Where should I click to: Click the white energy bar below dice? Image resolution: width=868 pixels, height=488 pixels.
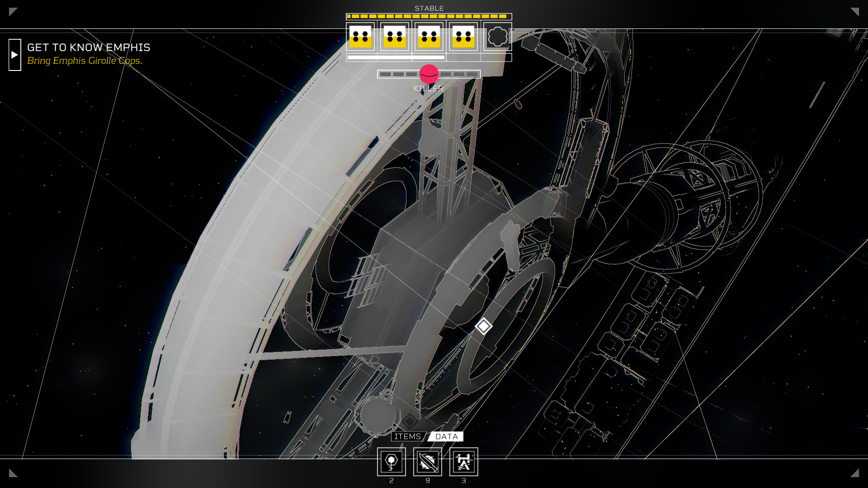(396, 57)
